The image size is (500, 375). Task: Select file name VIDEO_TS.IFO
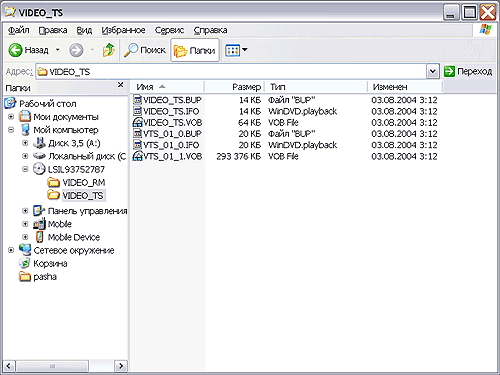[x=171, y=111]
